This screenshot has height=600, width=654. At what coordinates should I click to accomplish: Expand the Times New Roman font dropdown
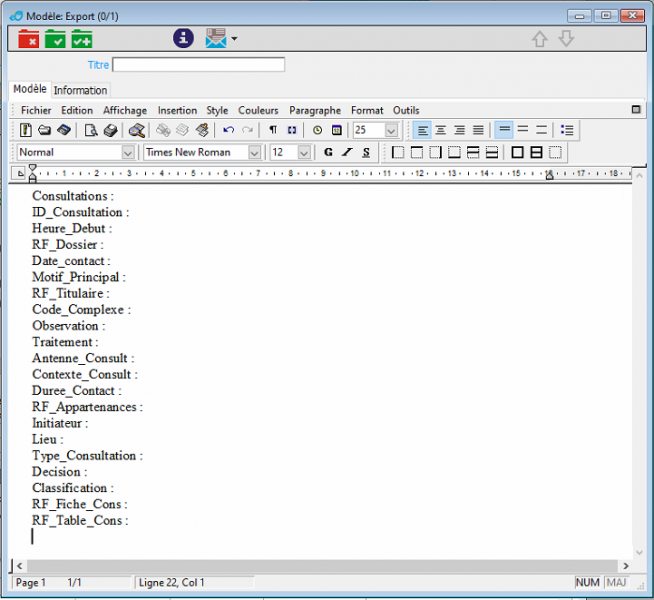click(254, 153)
